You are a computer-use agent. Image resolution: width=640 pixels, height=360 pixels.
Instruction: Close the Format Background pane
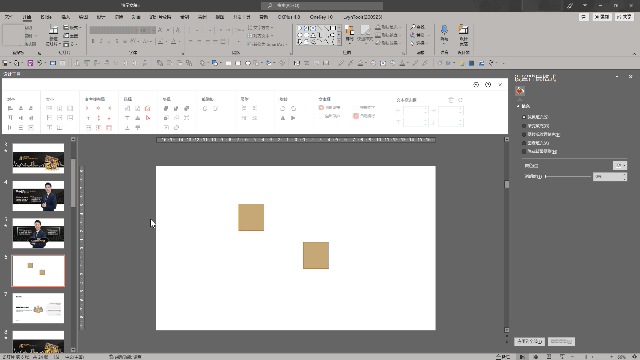630,77
